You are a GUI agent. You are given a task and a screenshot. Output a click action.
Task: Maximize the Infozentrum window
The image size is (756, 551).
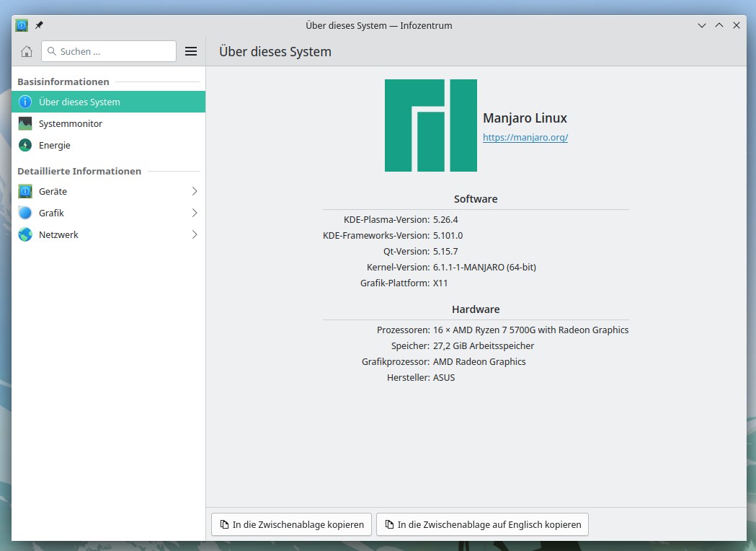coord(719,25)
